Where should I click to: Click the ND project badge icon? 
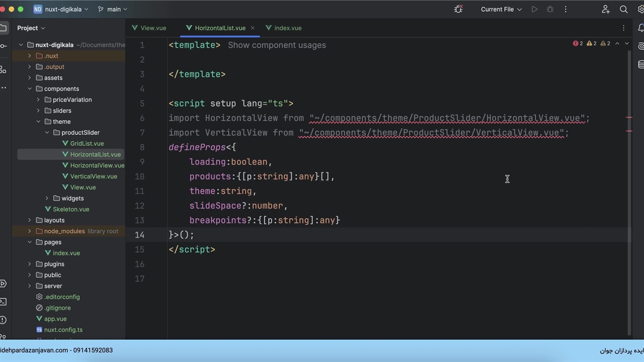click(38, 9)
